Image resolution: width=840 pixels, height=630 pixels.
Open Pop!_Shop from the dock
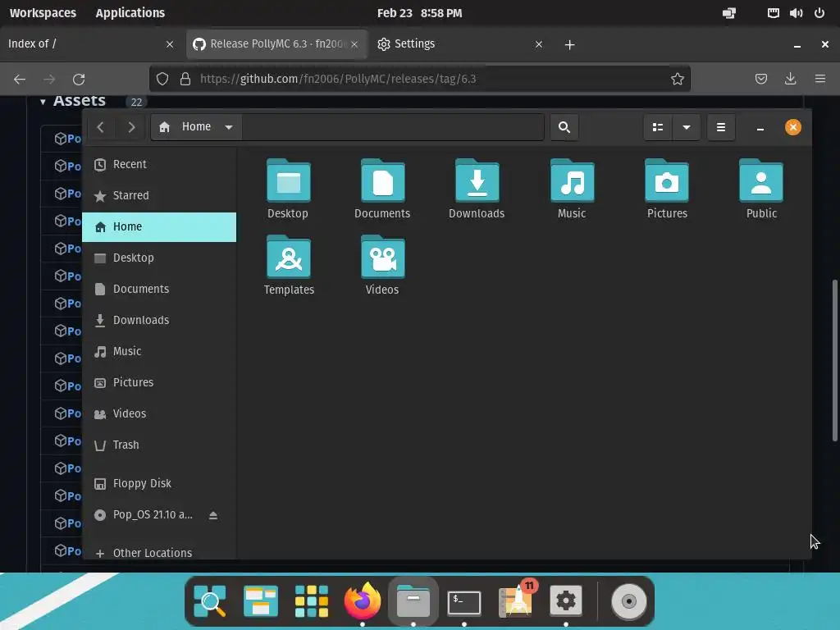tap(516, 600)
